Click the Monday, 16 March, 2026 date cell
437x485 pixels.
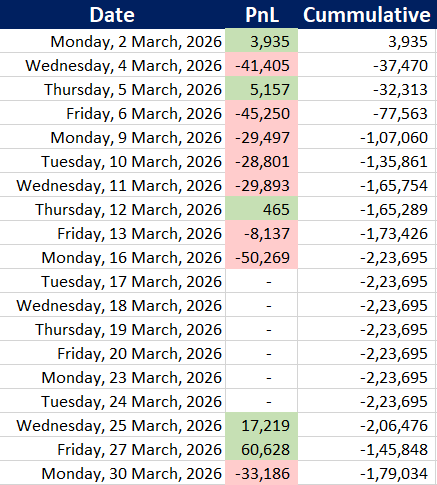(x=113, y=257)
